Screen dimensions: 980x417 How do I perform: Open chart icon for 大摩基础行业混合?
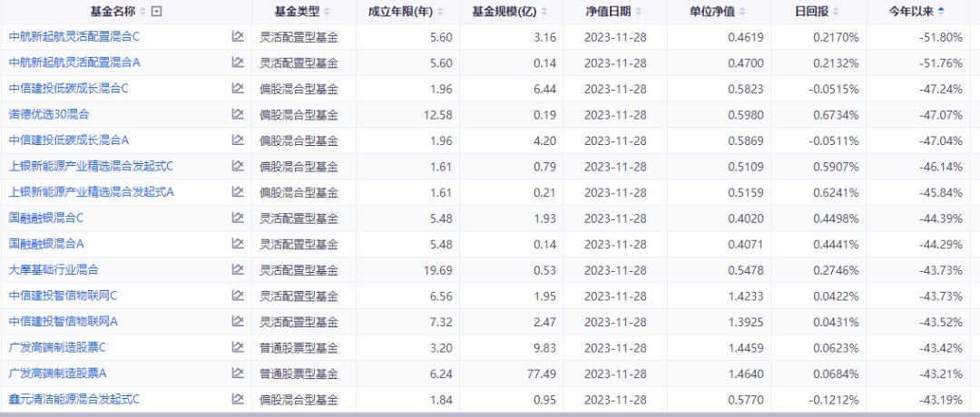tap(238, 269)
